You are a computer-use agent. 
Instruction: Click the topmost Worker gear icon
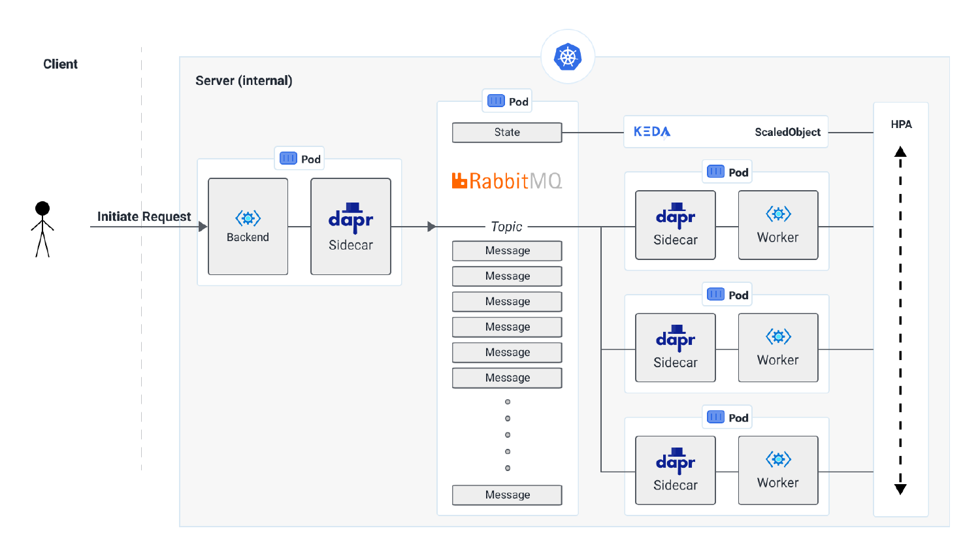pyautogui.click(x=778, y=214)
